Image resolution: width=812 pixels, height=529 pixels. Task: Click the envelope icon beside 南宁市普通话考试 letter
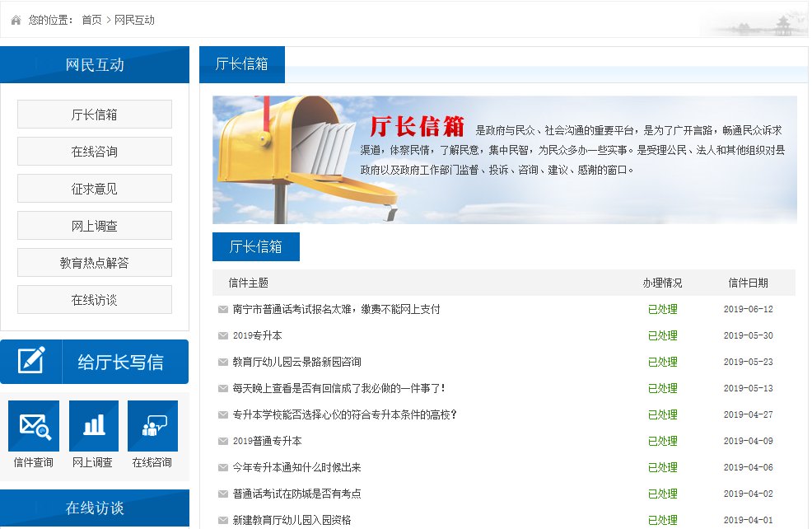coord(222,309)
